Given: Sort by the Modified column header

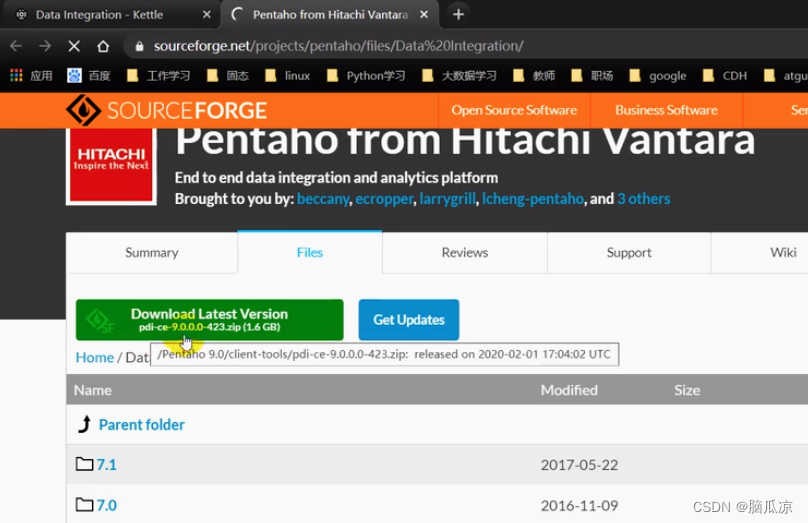Looking at the screenshot, I should pyautogui.click(x=569, y=390).
